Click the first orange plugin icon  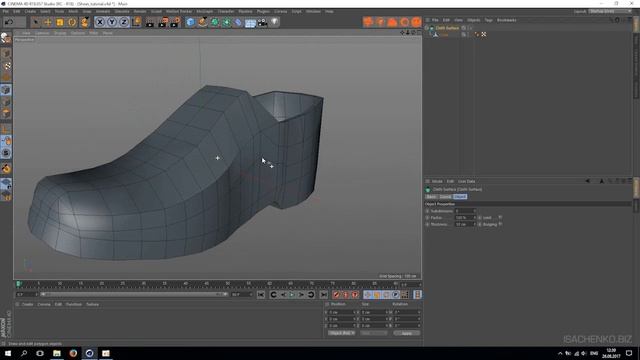click(x=368, y=22)
